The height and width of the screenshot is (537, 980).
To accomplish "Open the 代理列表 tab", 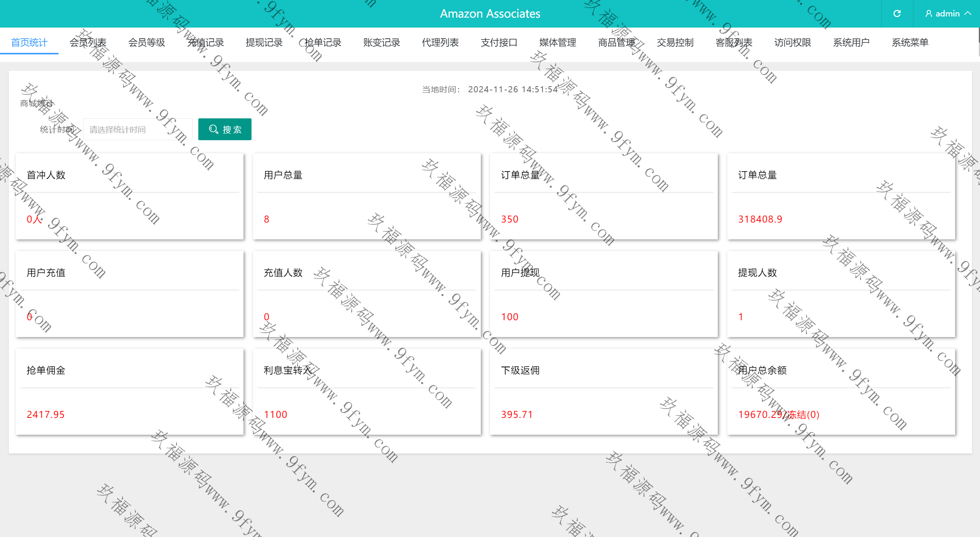I will (x=440, y=43).
